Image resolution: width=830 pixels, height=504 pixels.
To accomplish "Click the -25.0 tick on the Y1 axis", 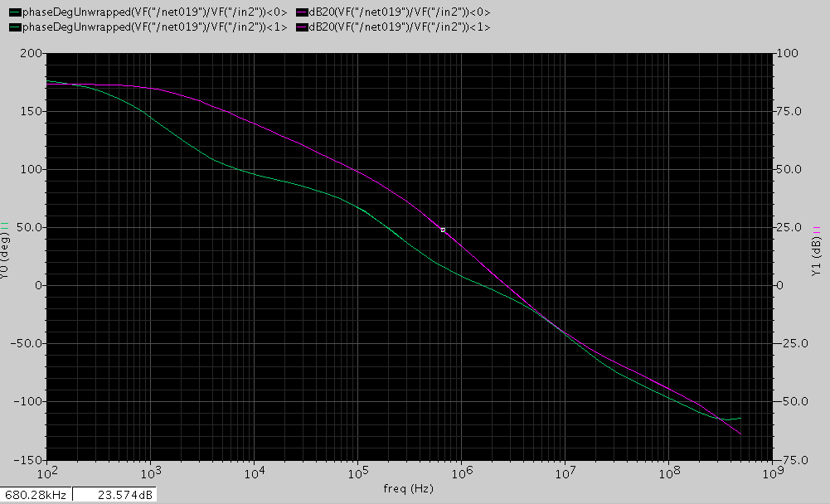I will [x=791, y=343].
